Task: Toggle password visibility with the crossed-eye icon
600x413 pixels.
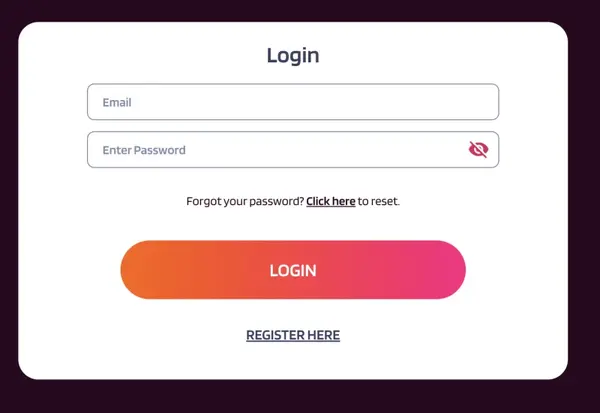Action: [478, 149]
